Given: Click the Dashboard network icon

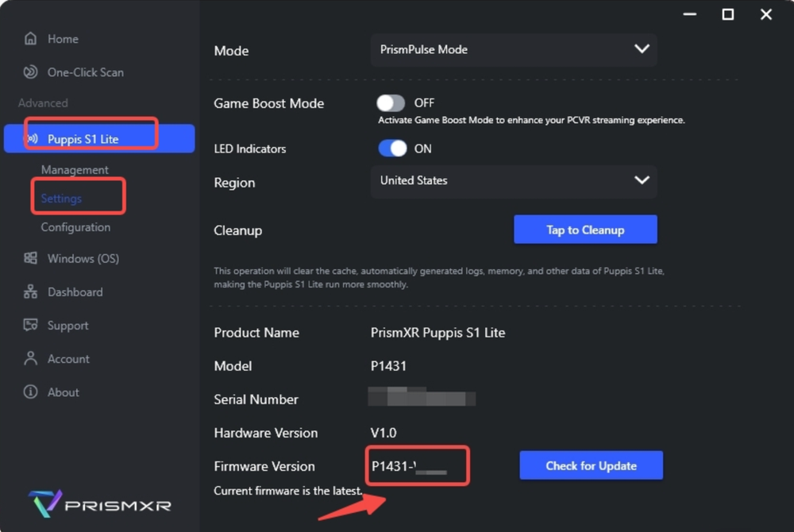Looking at the screenshot, I should (31, 292).
